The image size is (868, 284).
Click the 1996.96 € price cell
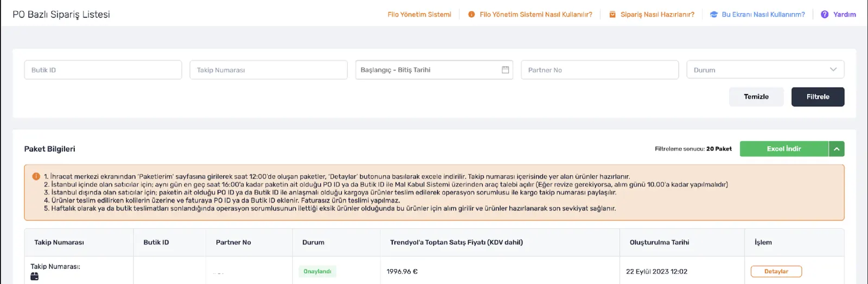(x=402, y=272)
